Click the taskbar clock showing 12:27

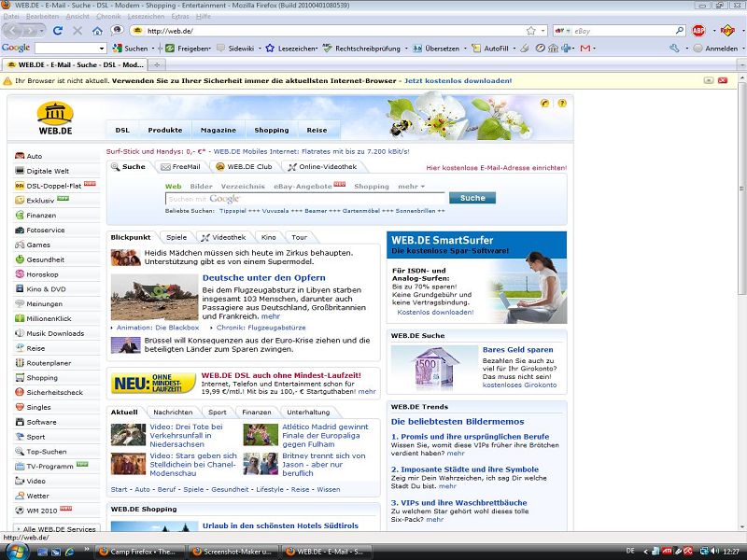pos(731,552)
